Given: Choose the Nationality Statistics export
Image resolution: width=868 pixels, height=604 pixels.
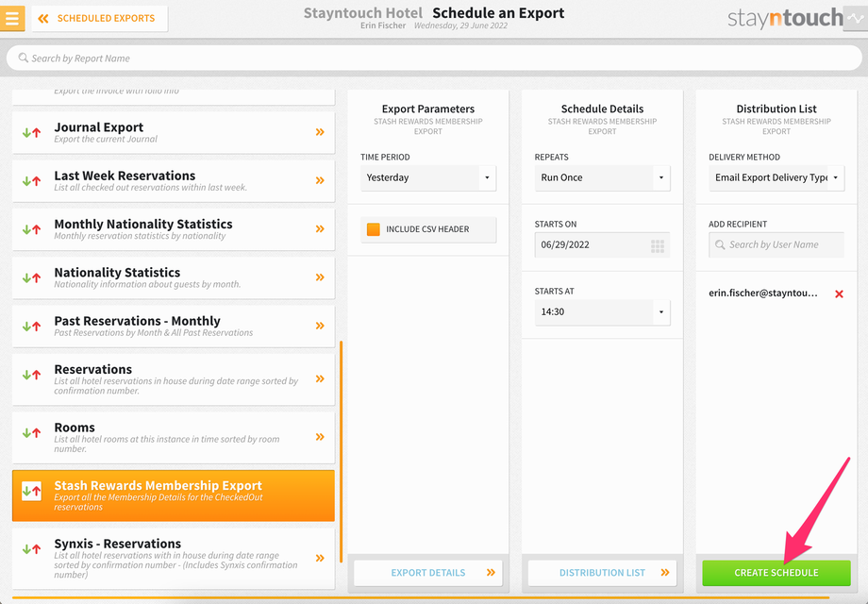Looking at the screenshot, I should [x=174, y=277].
